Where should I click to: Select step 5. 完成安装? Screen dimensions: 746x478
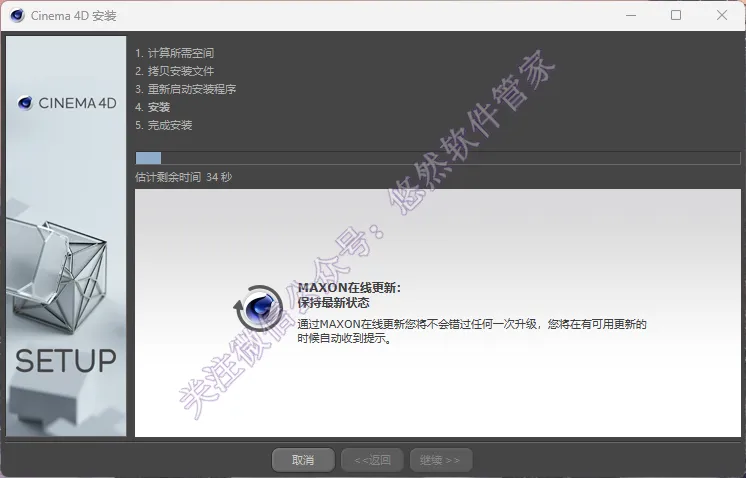coord(164,125)
